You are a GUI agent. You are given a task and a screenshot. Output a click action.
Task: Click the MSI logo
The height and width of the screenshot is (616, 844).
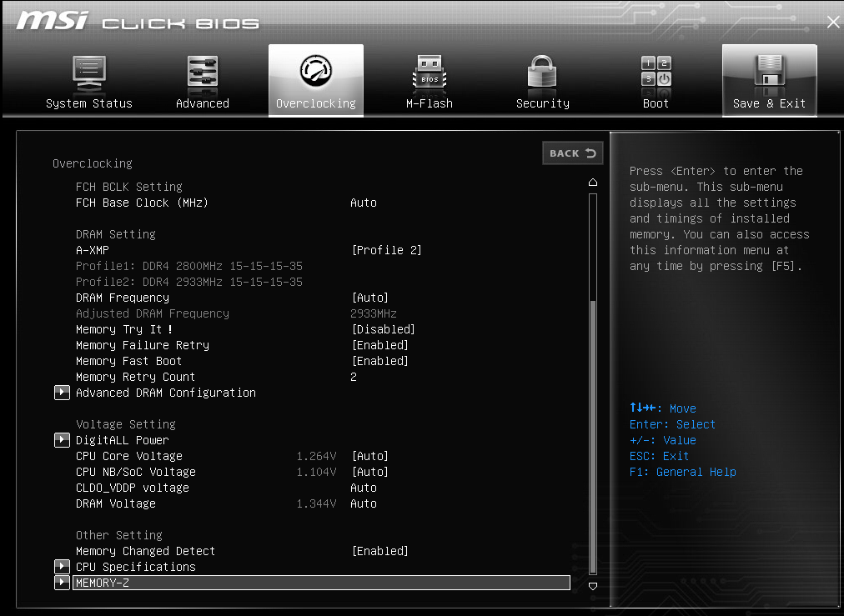click(53, 21)
